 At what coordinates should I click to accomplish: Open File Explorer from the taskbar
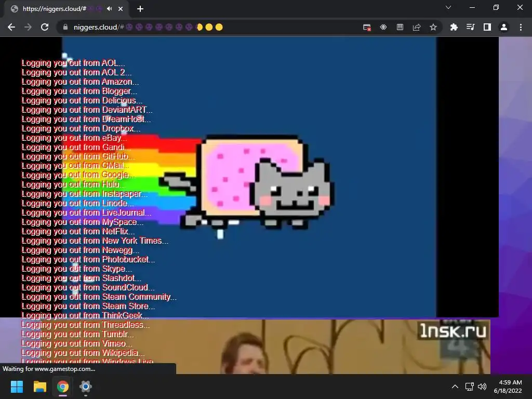(39, 387)
